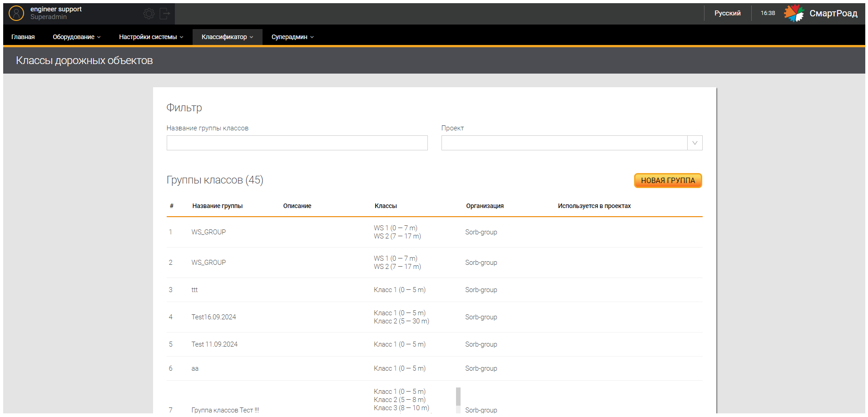Switch language using Русский
Viewport: 868px width, 417px height.
[x=727, y=13]
